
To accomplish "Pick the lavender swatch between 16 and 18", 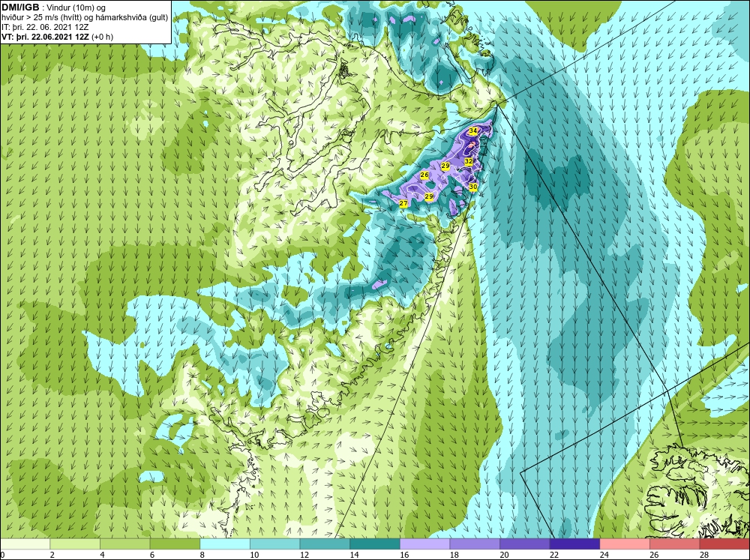I will (x=424, y=544).
